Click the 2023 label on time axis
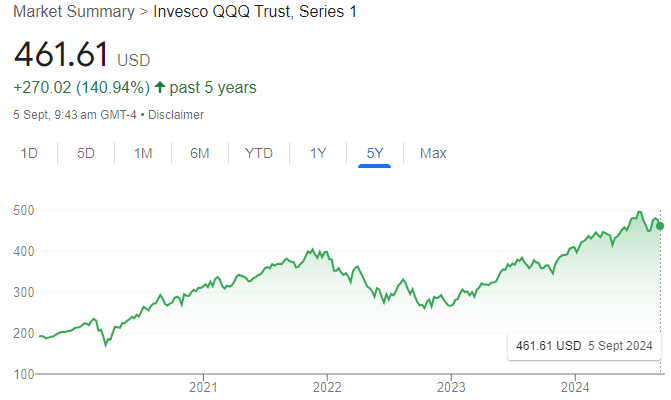The width and height of the screenshot is (671, 400). pos(452,386)
